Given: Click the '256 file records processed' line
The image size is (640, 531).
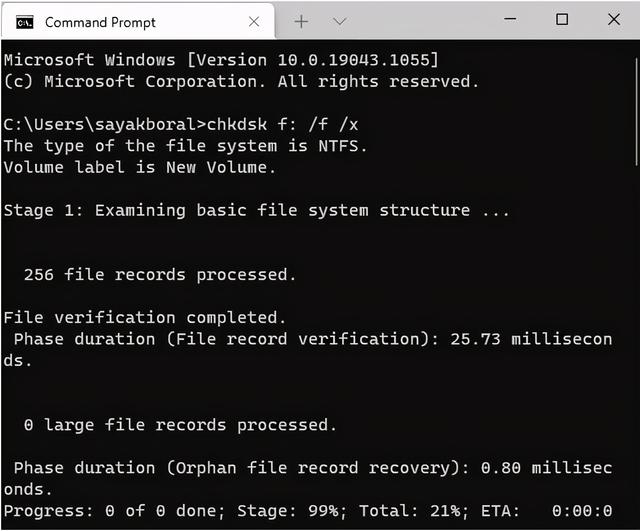Looking at the screenshot, I should click(x=160, y=274).
